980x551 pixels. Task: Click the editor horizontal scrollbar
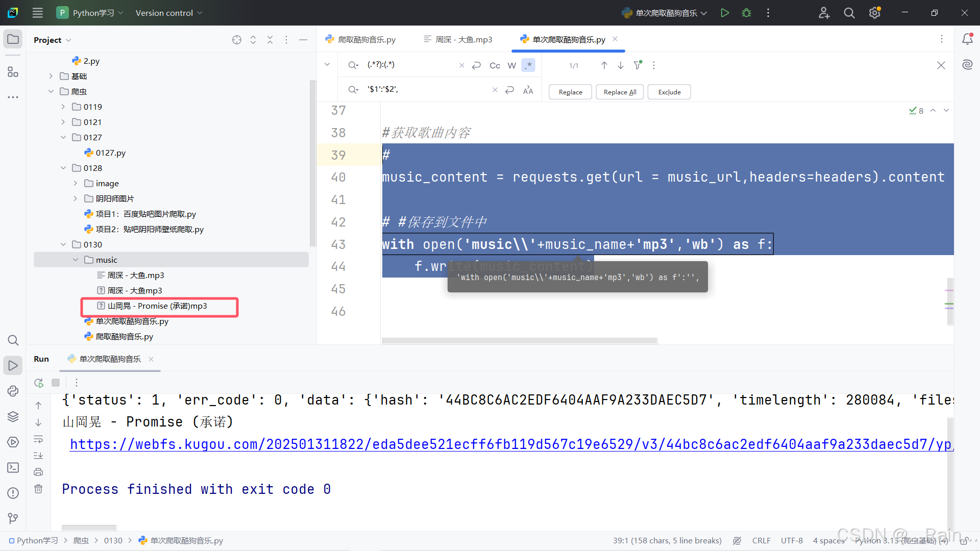(x=520, y=340)
